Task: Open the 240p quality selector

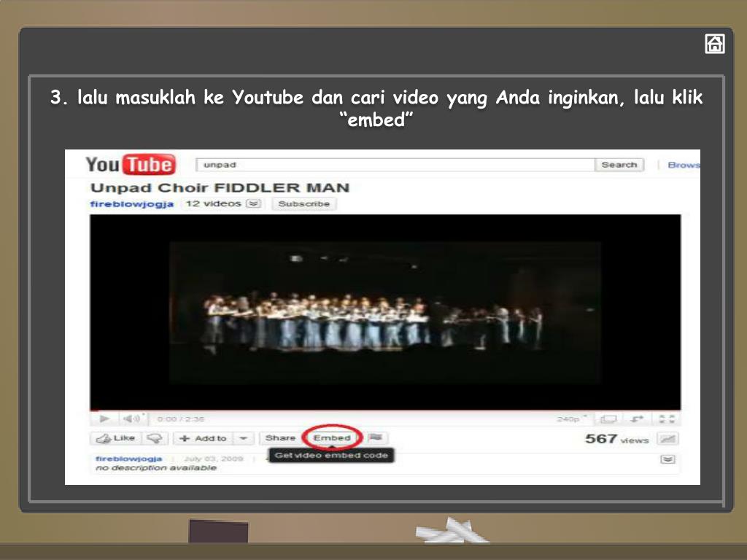Action: (571, 419)
